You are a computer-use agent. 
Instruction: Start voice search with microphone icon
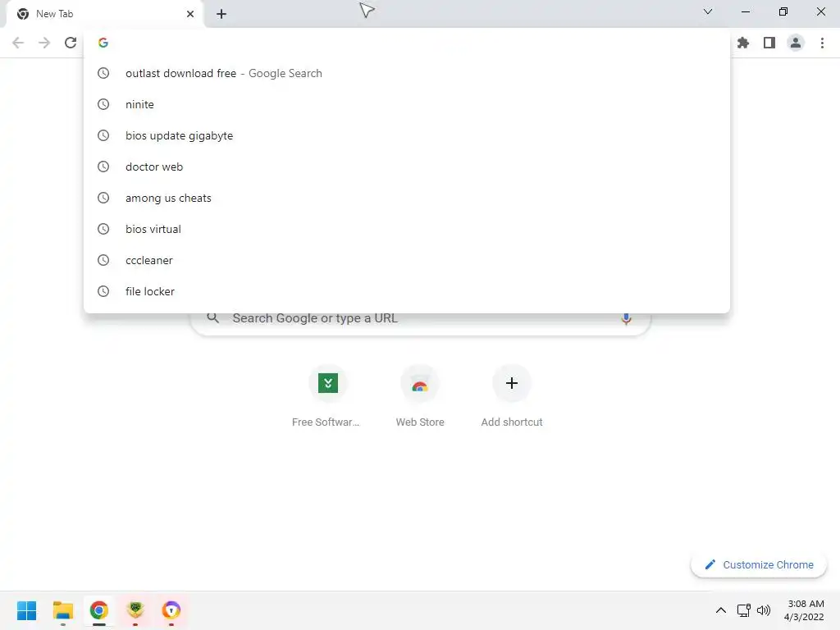point(626,319)
